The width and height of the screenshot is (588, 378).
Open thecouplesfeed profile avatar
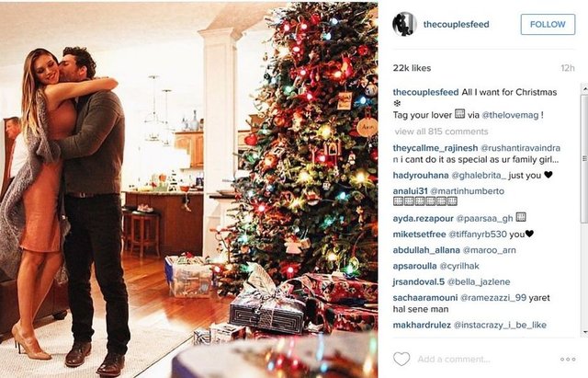(x=404, y=24)
